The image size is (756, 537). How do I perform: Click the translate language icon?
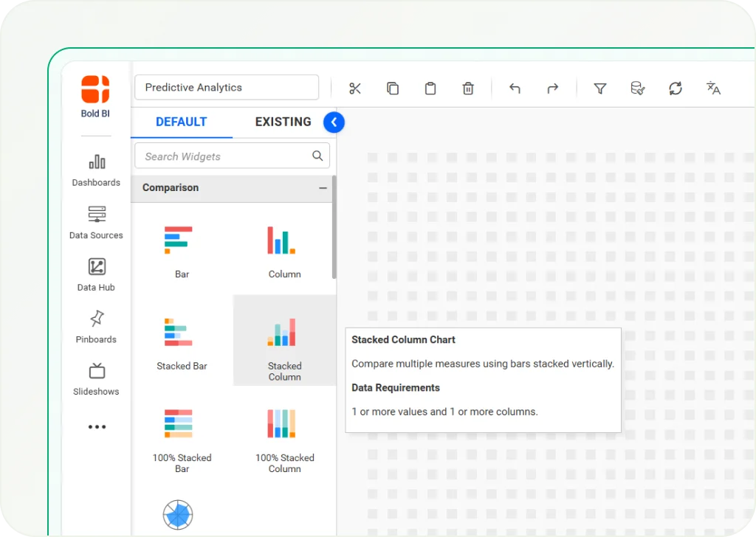click(x=713, y=89)
